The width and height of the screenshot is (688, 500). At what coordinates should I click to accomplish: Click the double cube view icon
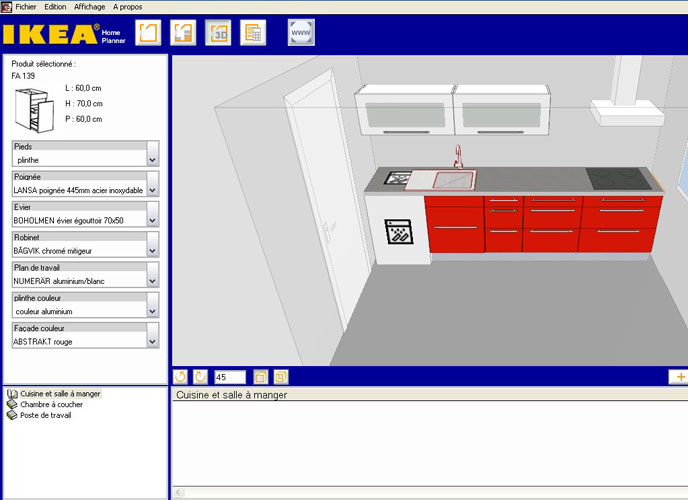pos(281,377)
